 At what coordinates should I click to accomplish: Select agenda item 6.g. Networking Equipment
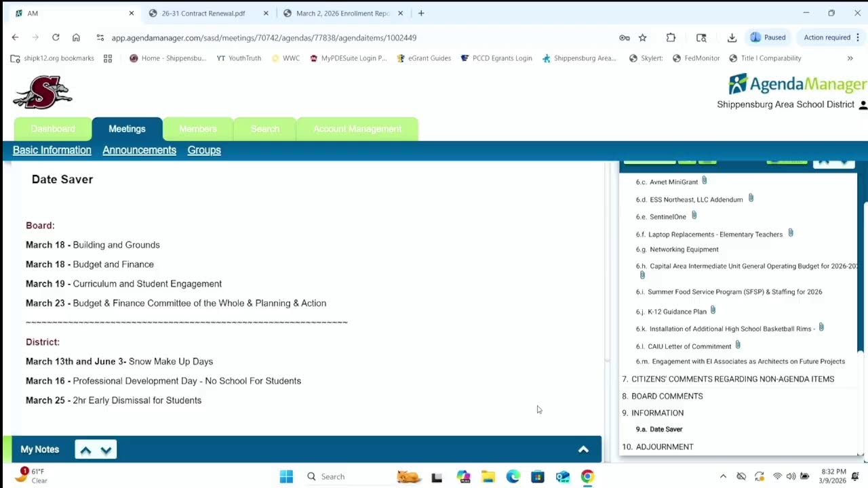[x=677, y=249]
